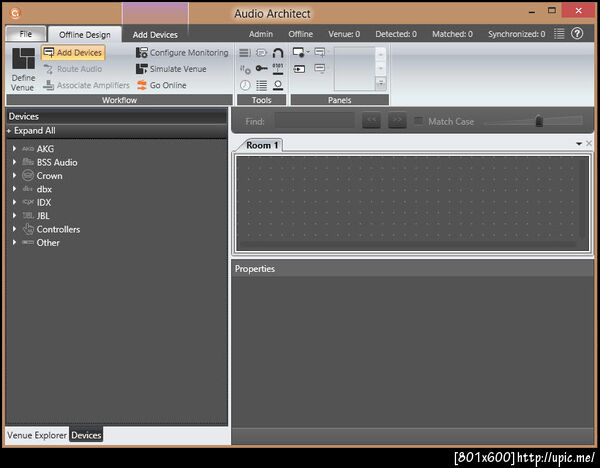
Task: Expand the BSS Audio device group
Action: point(14,162)
